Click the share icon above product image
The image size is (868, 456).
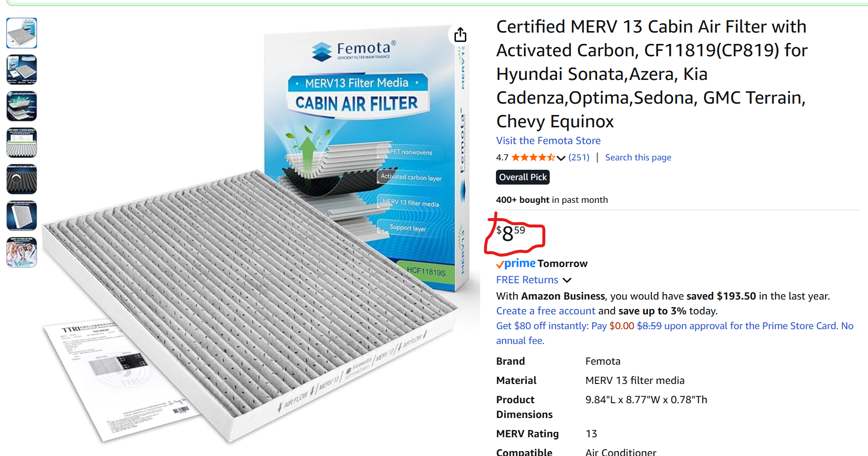460,35
